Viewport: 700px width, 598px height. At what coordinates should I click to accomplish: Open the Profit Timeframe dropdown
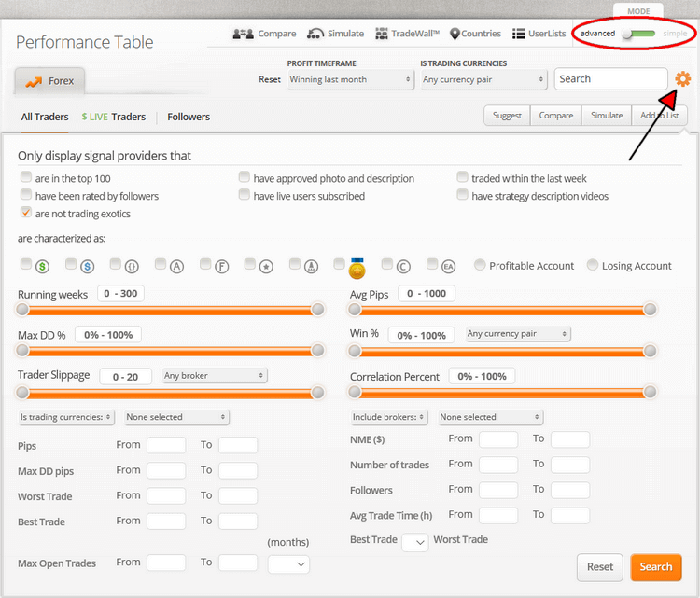coord(351,79)
